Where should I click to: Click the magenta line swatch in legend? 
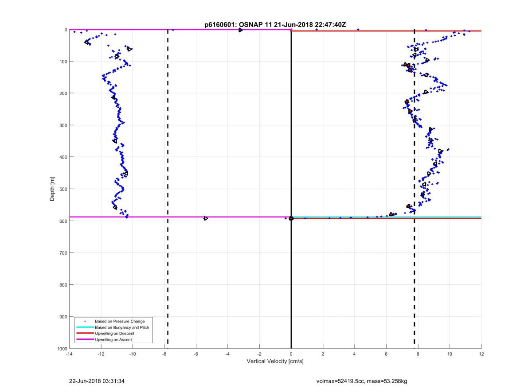click(x=85, y=340)
